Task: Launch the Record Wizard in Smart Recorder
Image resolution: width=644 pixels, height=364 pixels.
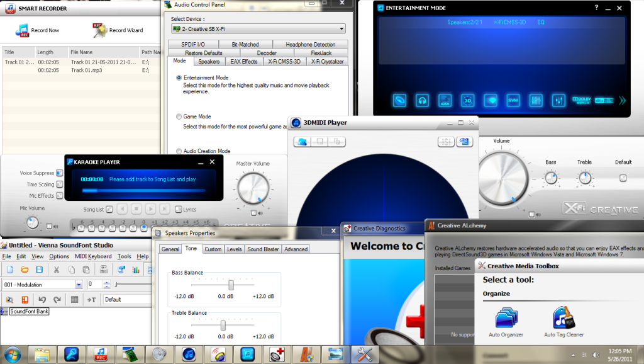Action: (118, 30)
